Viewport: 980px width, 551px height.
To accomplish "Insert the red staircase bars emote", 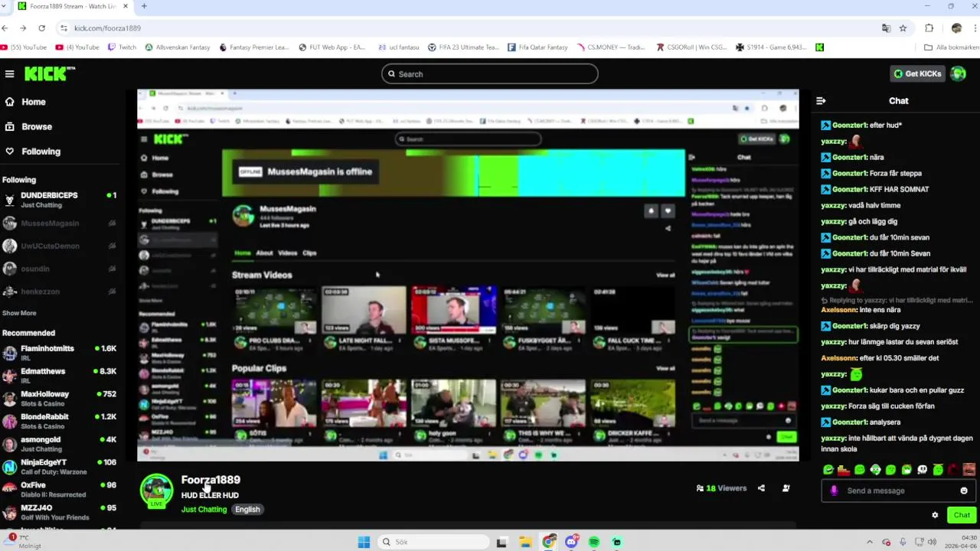I will pyautogui.click(x=844, y=470).
